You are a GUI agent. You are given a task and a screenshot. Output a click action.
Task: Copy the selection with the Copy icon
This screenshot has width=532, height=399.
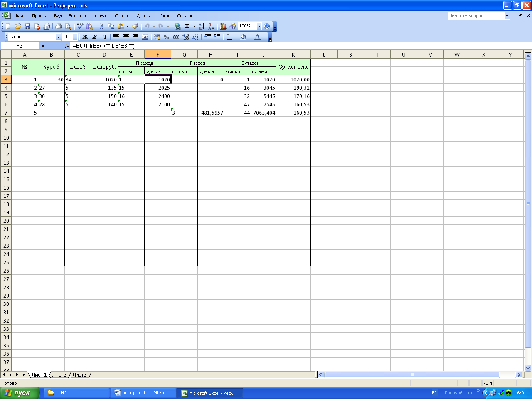pyautogui.click(x=111, y=26)
